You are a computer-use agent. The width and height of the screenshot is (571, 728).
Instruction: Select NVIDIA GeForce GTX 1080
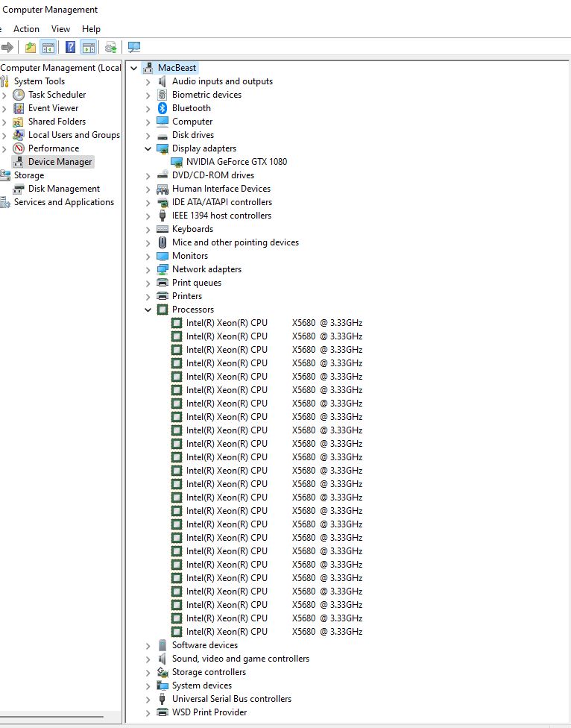click(236, 162)
